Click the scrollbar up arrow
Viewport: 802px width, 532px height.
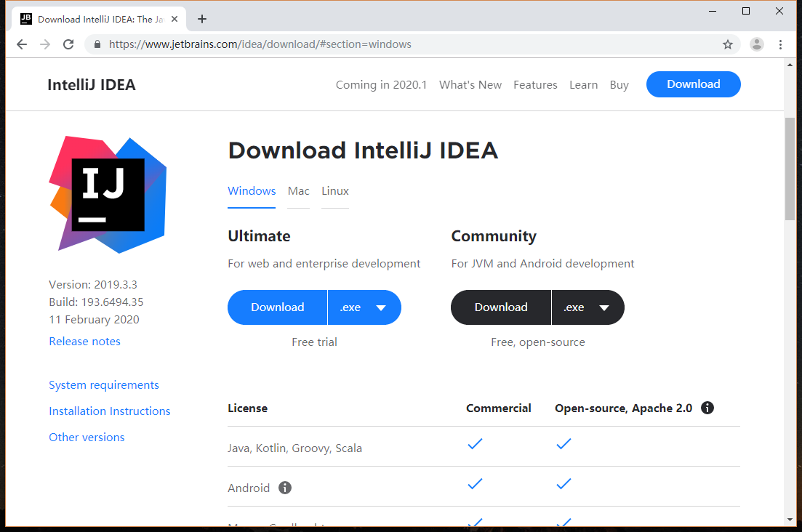790,65
